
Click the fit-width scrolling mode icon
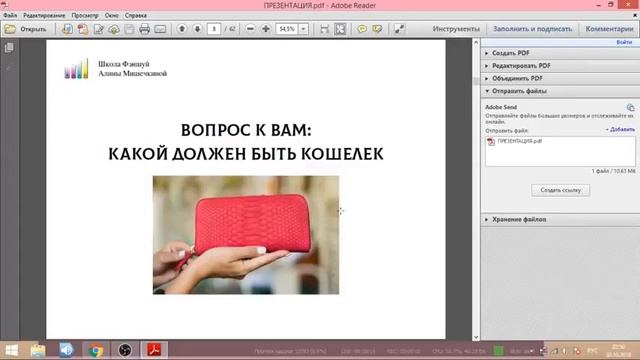click(x=324, y=29)
